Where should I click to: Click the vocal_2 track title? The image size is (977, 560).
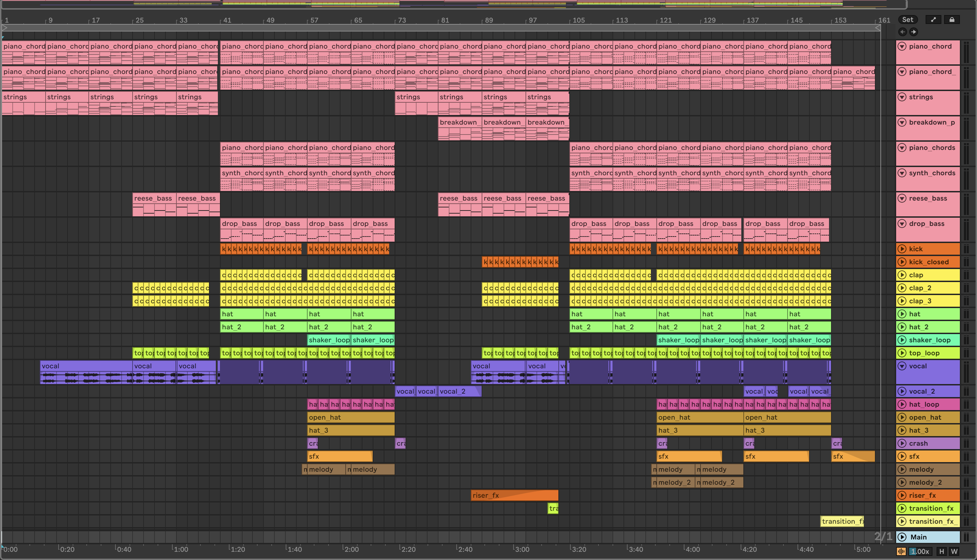tap(922, 392)
